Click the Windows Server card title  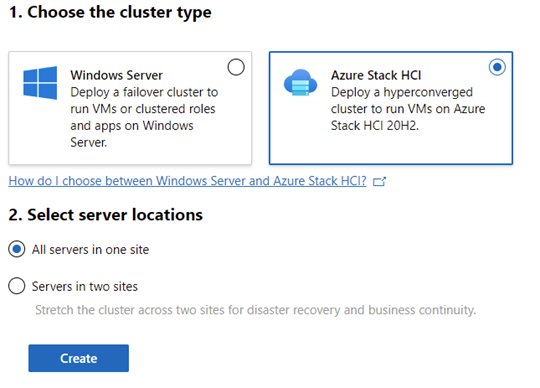[x=116, y=75]
